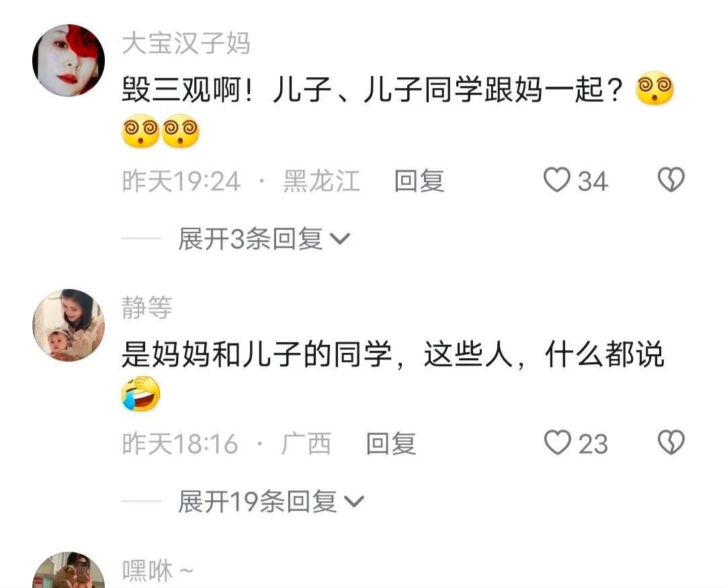Expand 19 replies under 静等's comment
Screen dimensions: 725x588
[271, 501]
